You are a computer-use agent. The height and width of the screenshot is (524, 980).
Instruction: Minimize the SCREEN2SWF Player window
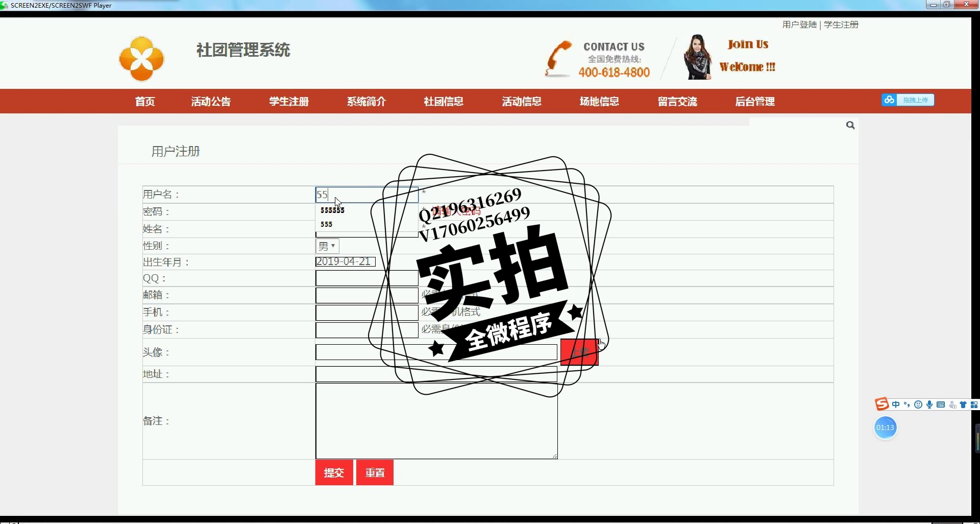(933, 5)
